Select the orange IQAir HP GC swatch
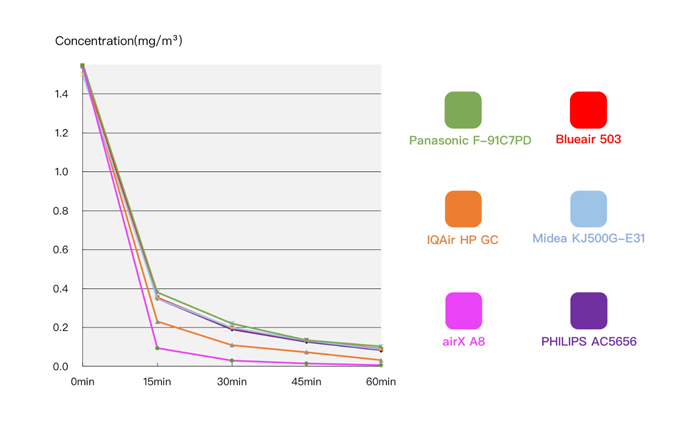The height and width of the screenshot is (424, 700). [x=463, y=209]
